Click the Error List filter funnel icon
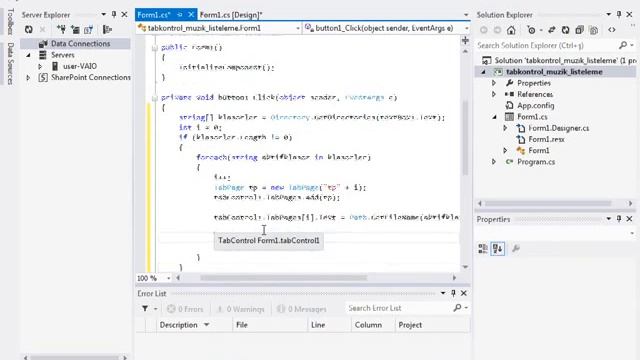The image size is (640, 360). click(145, 309)
